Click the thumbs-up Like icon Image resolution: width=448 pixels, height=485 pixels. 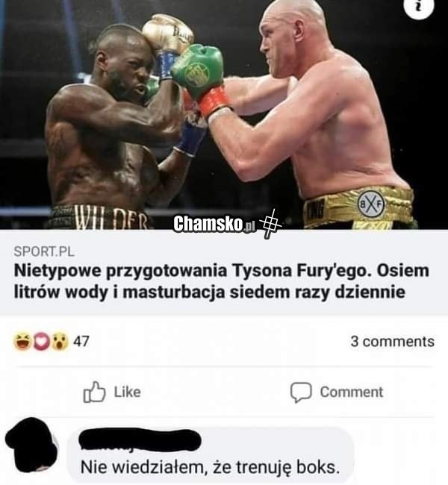coord(94,392)
